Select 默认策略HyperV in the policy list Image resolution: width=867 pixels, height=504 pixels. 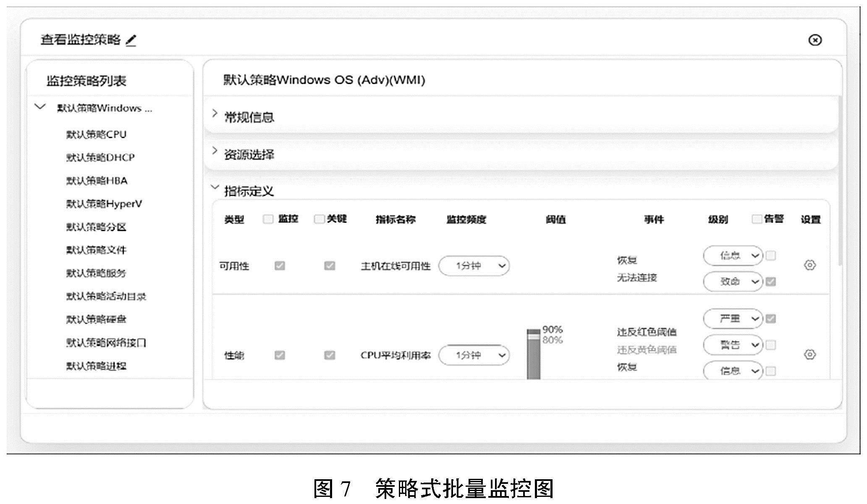click(x=104, y=204)
